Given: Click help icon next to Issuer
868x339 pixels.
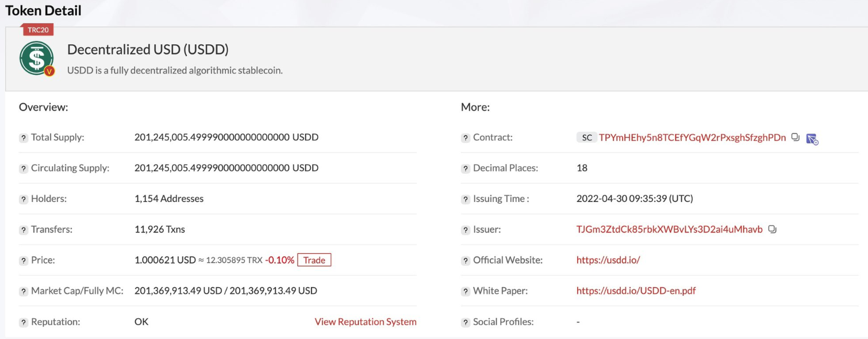Looking at the screenshot, I should click(466, 230).
